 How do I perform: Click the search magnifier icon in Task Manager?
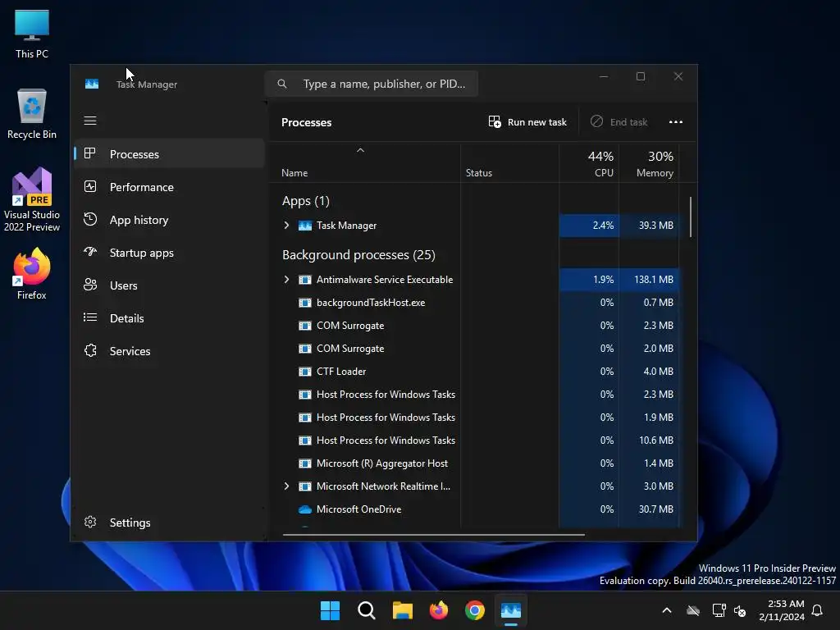[x=282, y=84]
